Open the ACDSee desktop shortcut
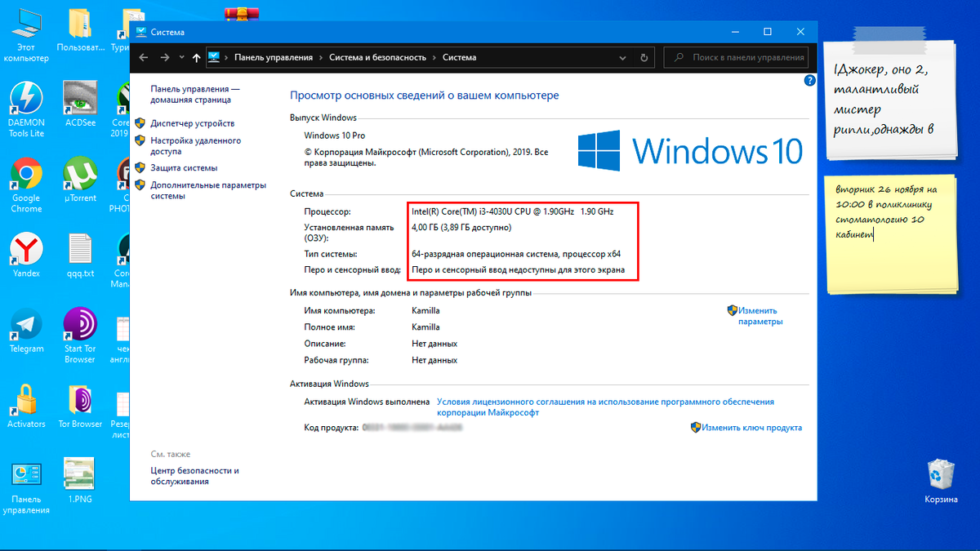 [x=80, y=104]
